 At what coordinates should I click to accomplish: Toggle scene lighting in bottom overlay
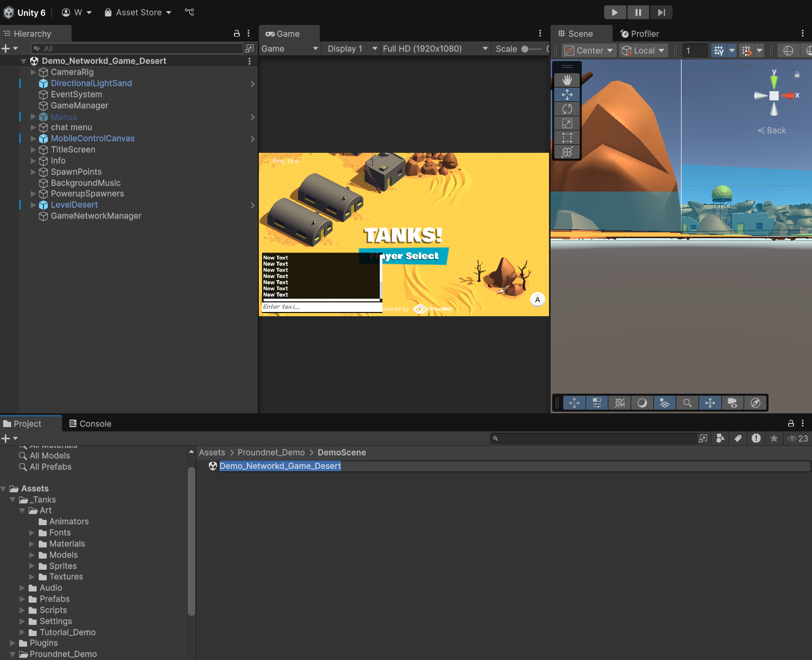coord(642,403)
